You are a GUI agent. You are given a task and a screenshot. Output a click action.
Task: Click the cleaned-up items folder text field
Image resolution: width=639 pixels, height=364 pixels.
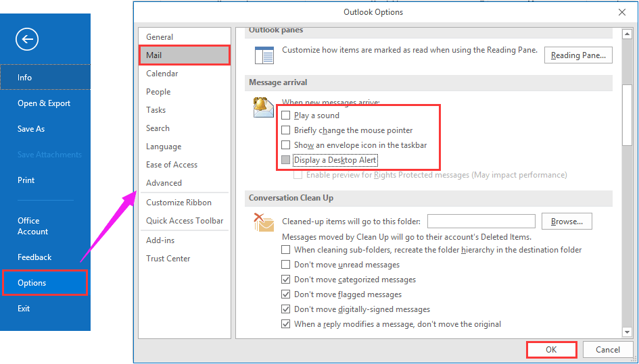coord(481,222)
